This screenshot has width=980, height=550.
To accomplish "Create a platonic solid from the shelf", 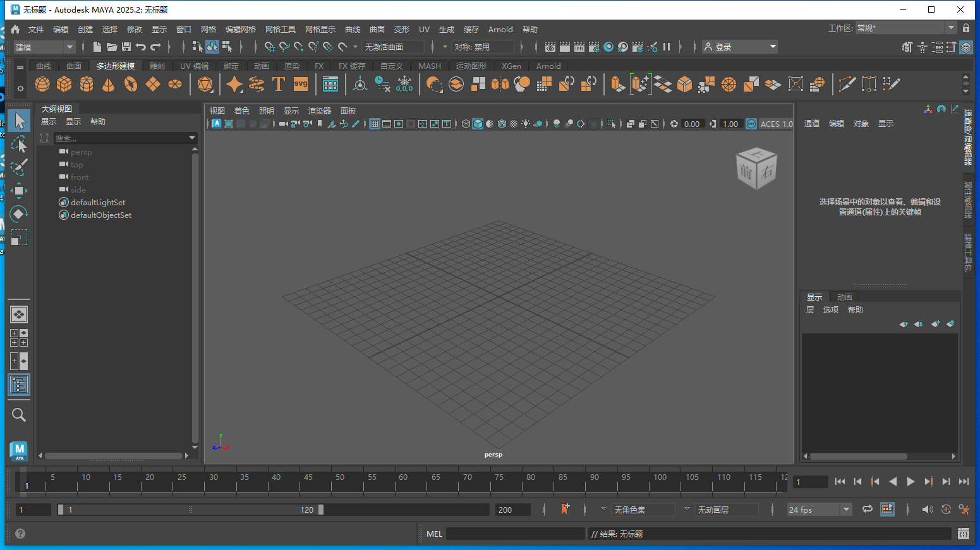I will point(205,84).
